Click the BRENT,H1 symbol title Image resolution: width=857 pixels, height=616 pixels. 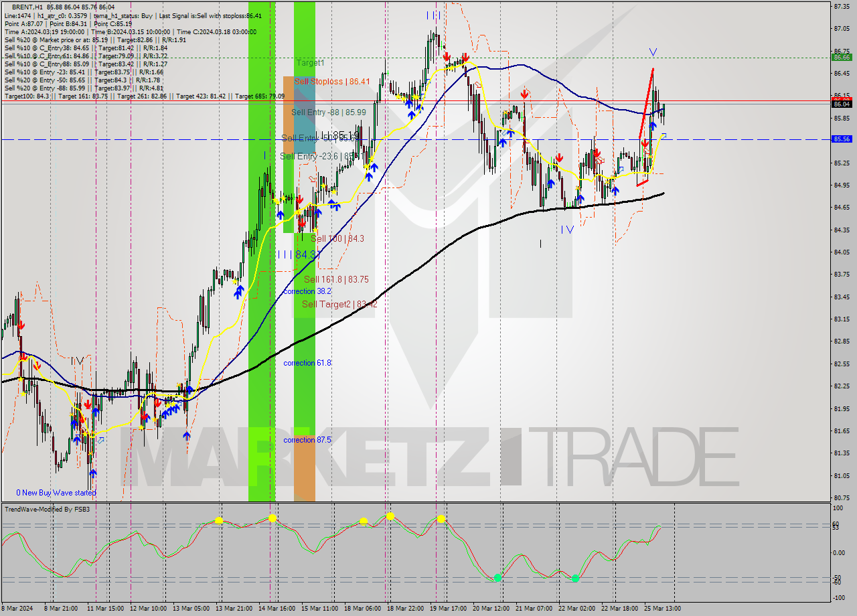coord(27,7)
